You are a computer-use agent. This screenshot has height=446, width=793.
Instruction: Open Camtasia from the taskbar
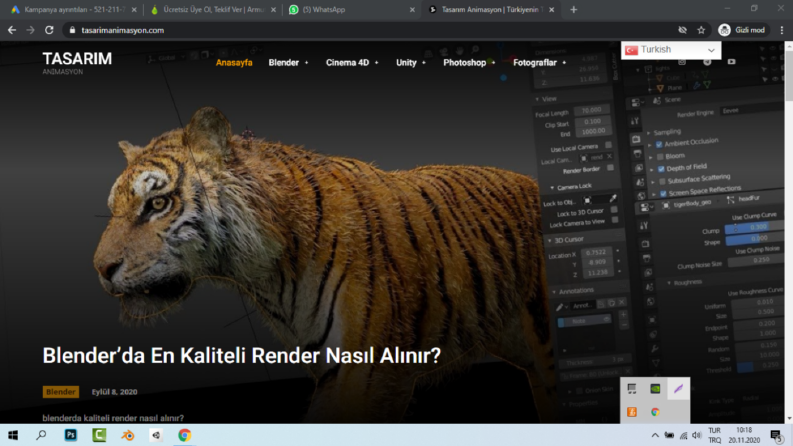click(x=99, y=435)
